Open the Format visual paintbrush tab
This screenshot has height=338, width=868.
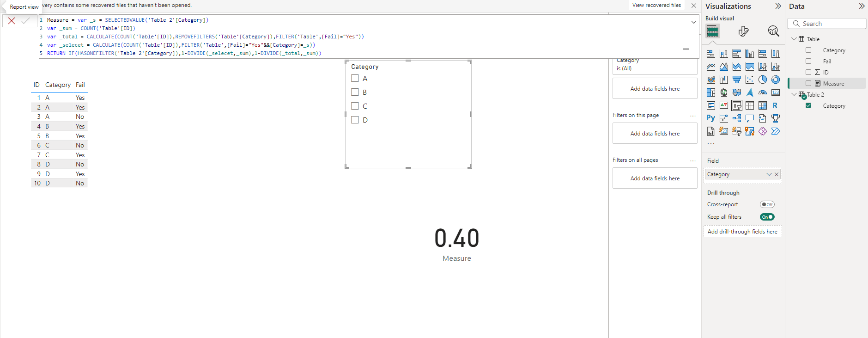point(743,31)
